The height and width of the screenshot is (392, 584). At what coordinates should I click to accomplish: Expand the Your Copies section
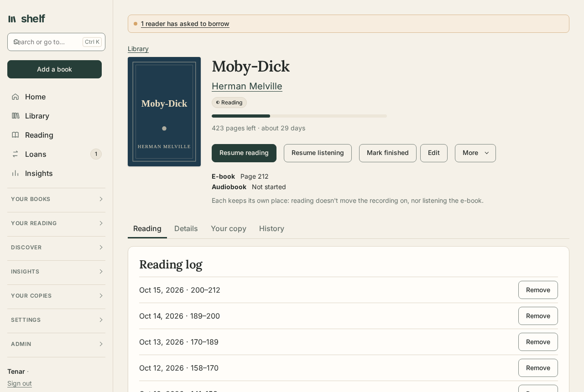[56, 296]
